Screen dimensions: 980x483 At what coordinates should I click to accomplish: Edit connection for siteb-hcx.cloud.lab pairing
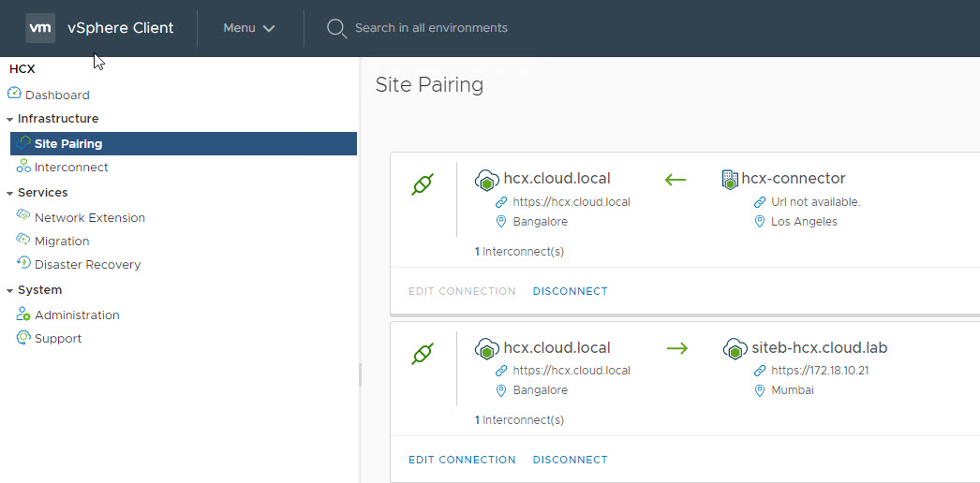462,460
